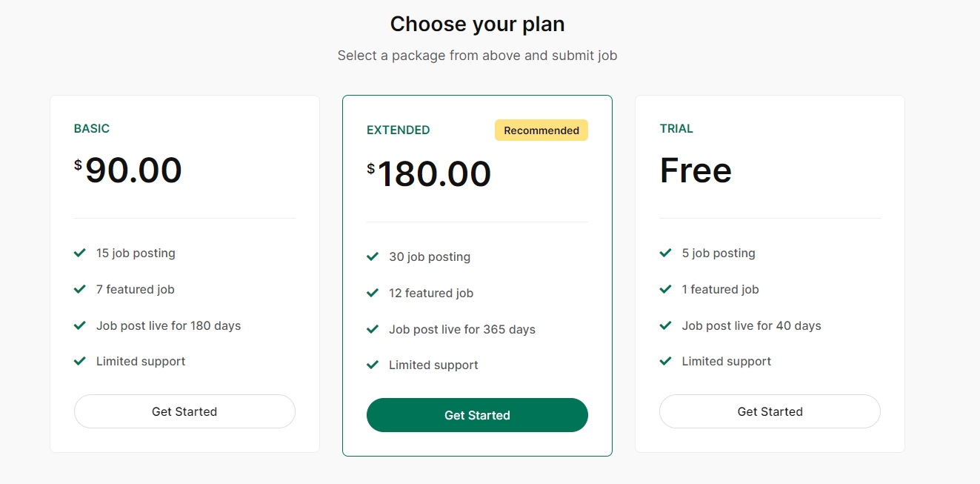
Task: Click the Choose your plan heading
Action: tap(477, 24)
